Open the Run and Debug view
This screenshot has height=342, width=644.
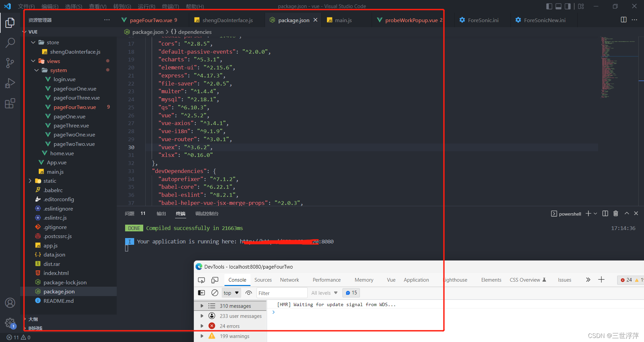[10, 83]
